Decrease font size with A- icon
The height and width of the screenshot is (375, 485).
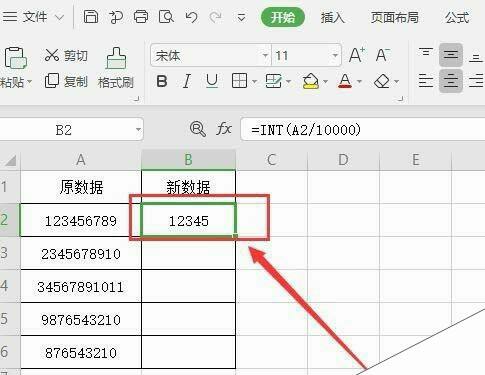click(383, 55)
